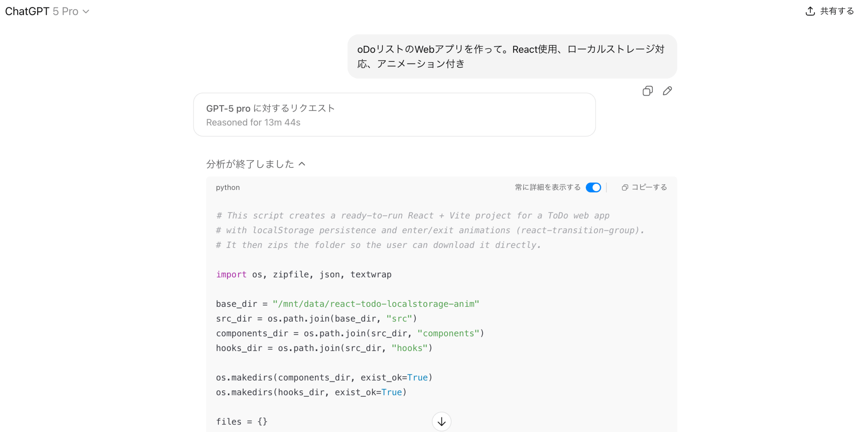Click the share upload icon
This screenshot has width=868, height=432.
click(810, 11)
